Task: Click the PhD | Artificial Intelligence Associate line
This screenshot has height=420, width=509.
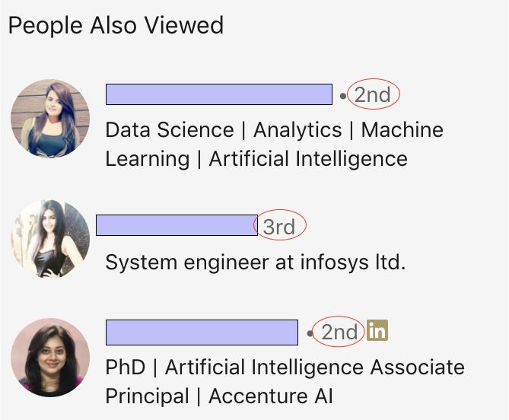Action: (x=285, y=367)
